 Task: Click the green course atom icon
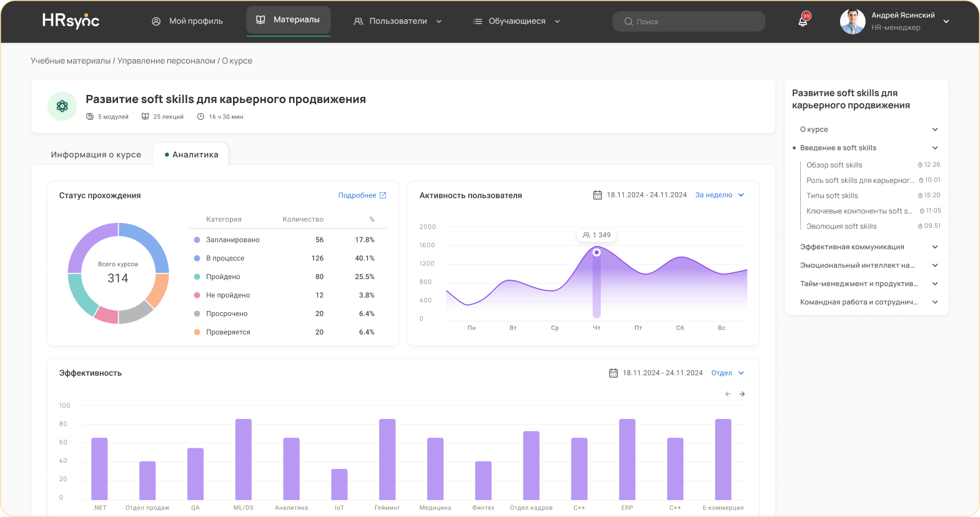pos(62,106)
